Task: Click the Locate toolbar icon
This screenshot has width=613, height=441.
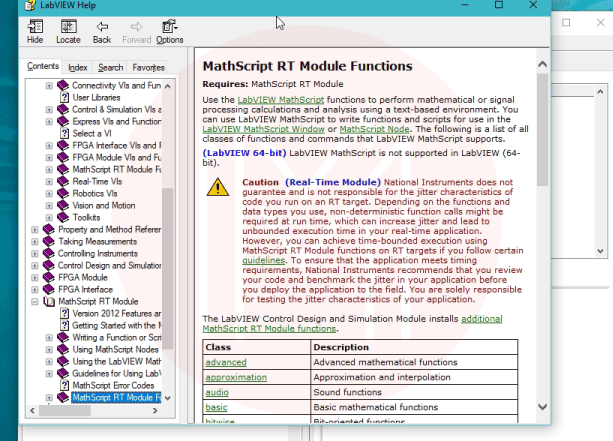Action: (68, 27)
